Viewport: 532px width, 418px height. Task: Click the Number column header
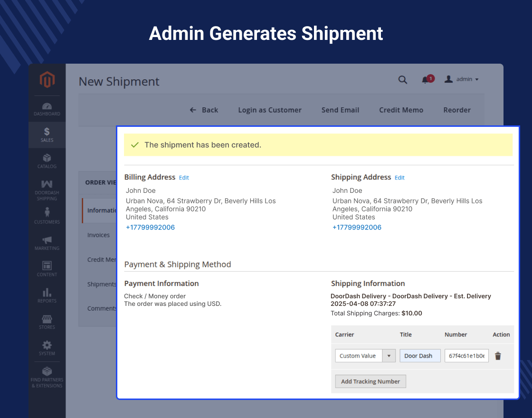click(x=456, y=334)
